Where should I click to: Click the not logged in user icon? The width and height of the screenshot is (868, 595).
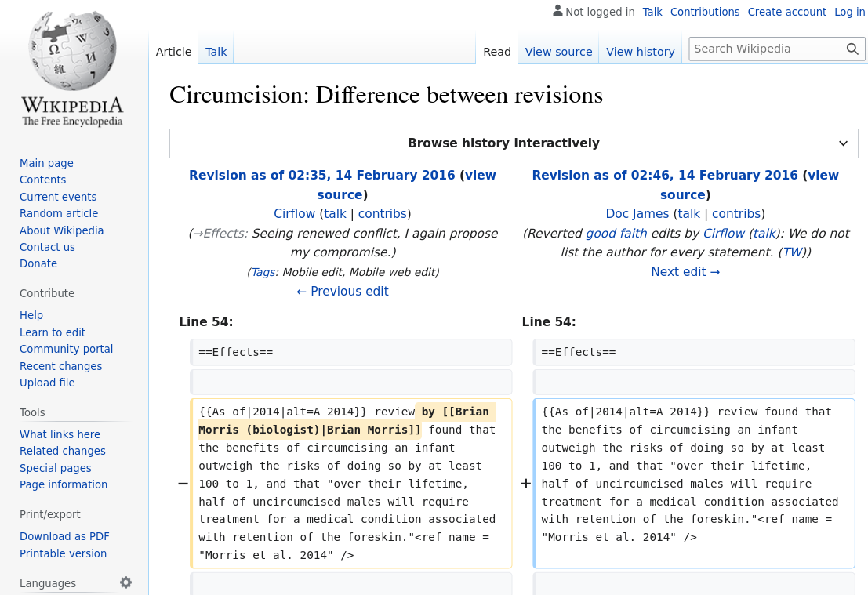click(x=557, y=11)
